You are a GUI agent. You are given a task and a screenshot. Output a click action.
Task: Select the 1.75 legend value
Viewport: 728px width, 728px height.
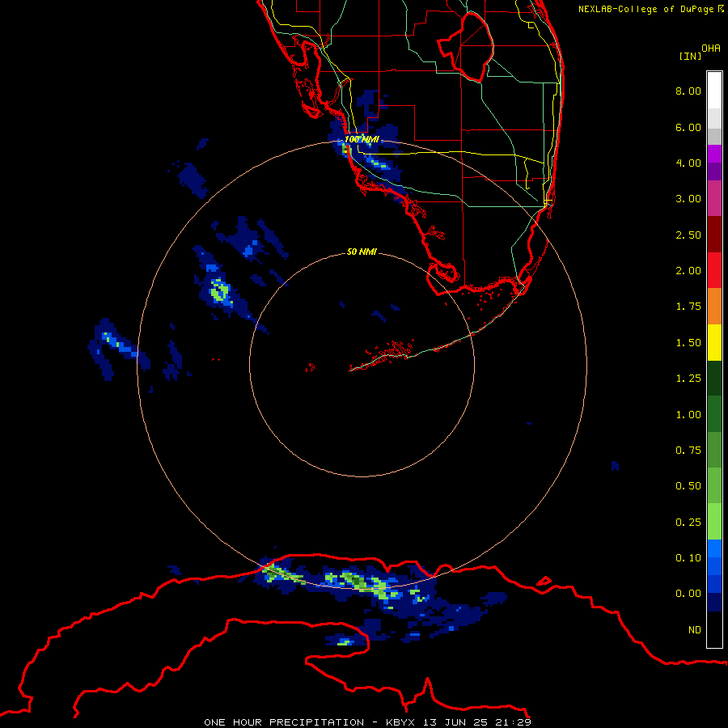(x=688, y=307)
